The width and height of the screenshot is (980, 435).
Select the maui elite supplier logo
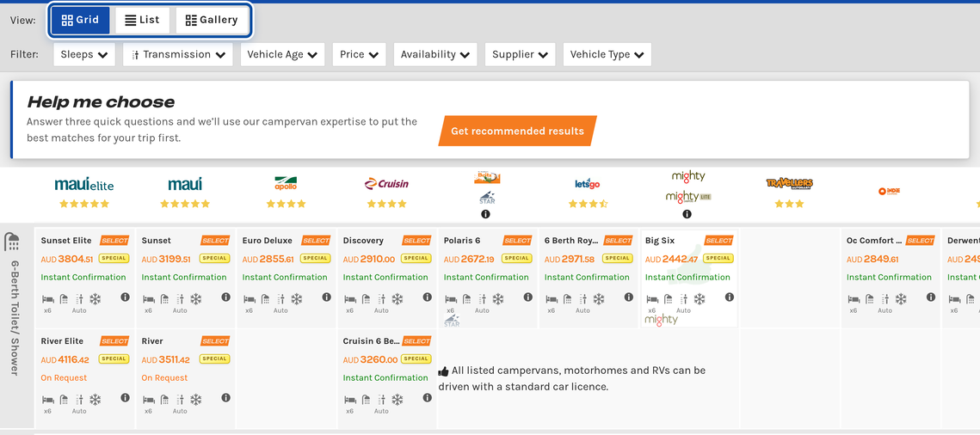pyautogui.click(x=84, y=184)
